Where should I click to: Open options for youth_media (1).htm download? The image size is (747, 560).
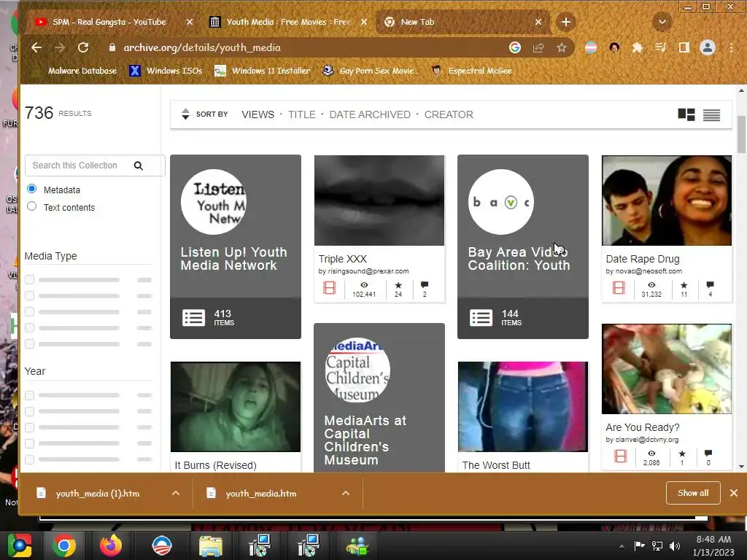point(176,494)
